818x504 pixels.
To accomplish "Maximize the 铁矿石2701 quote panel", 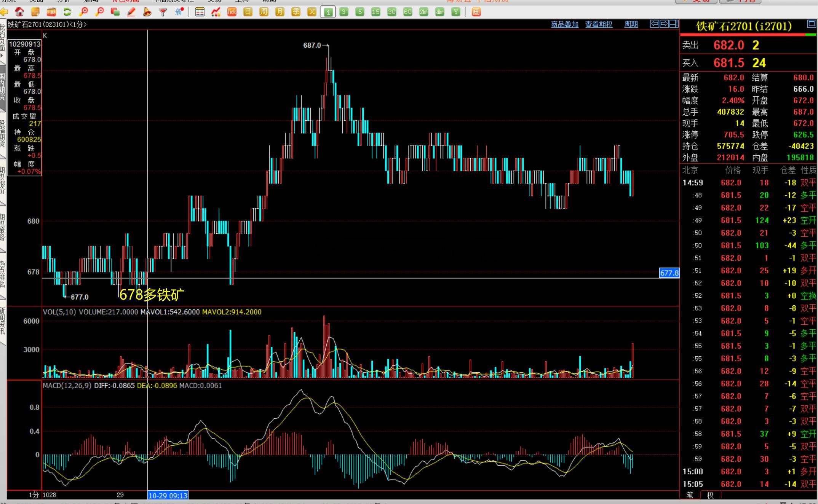I will pos(812,24).
